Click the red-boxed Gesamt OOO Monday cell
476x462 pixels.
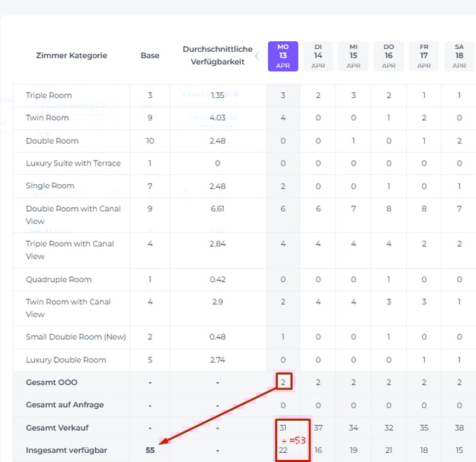click(283, 382)
